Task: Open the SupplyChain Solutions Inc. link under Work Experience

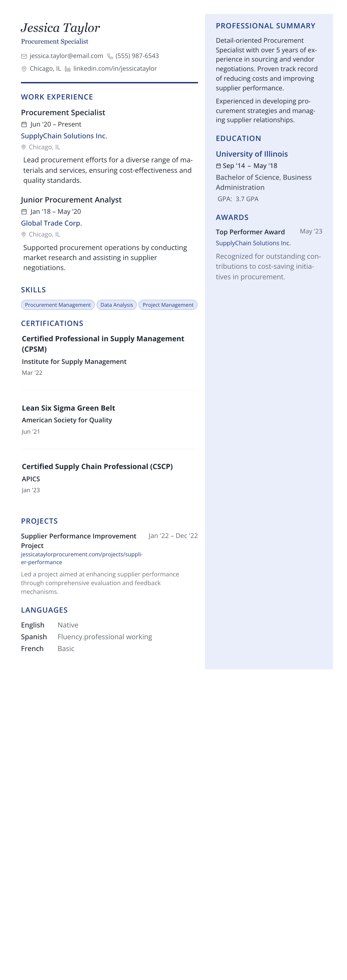Action: pos(64,136)
